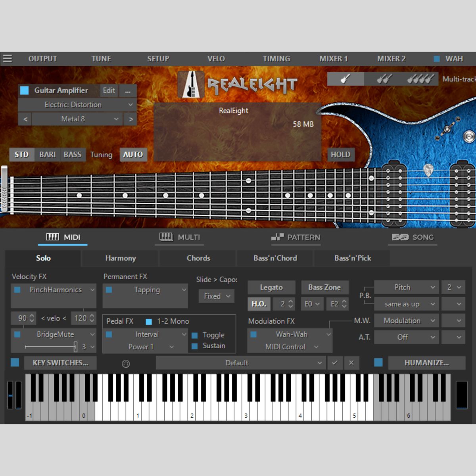Click the KEY SWITCHES... button
476x476 pixels.
click(60, 363)
